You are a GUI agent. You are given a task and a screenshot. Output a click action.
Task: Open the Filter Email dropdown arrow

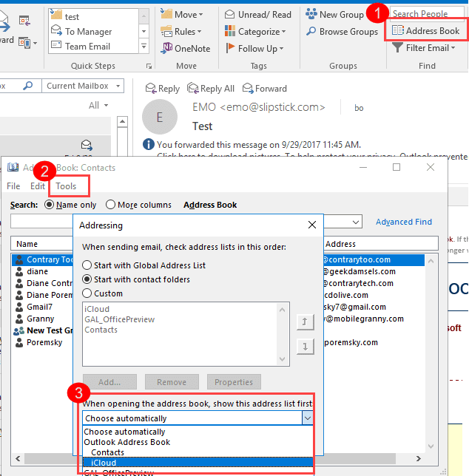453,48
